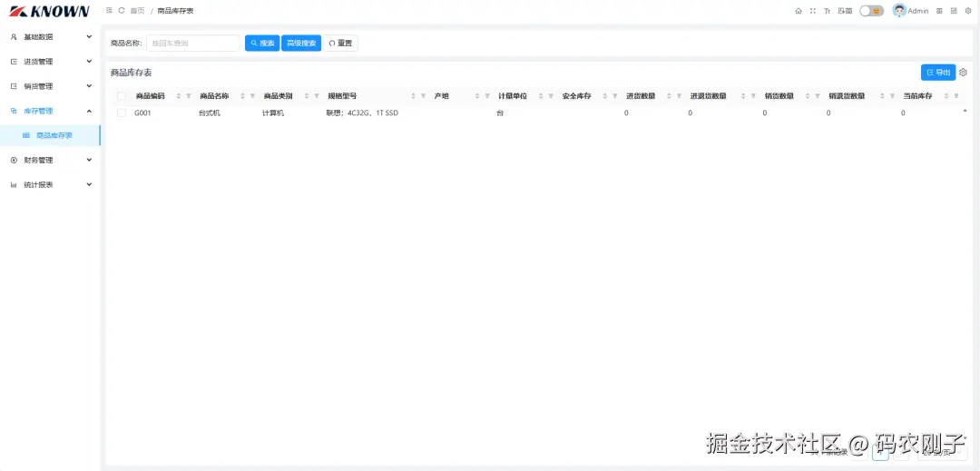Sort by 计量单位 column
The width and height of the screenshot is (980, 471).
[x=541, y=96]
